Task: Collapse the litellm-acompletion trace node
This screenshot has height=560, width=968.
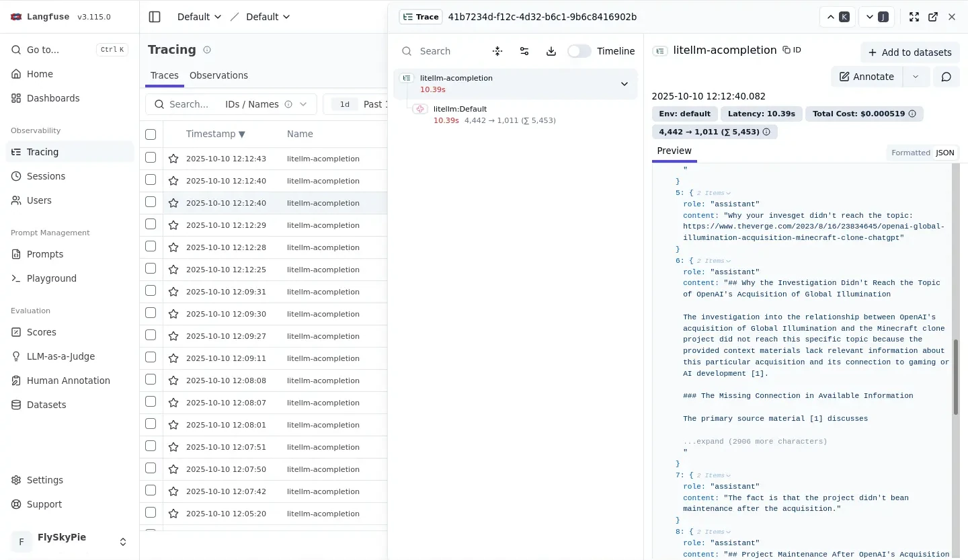Action: (624, 84)
